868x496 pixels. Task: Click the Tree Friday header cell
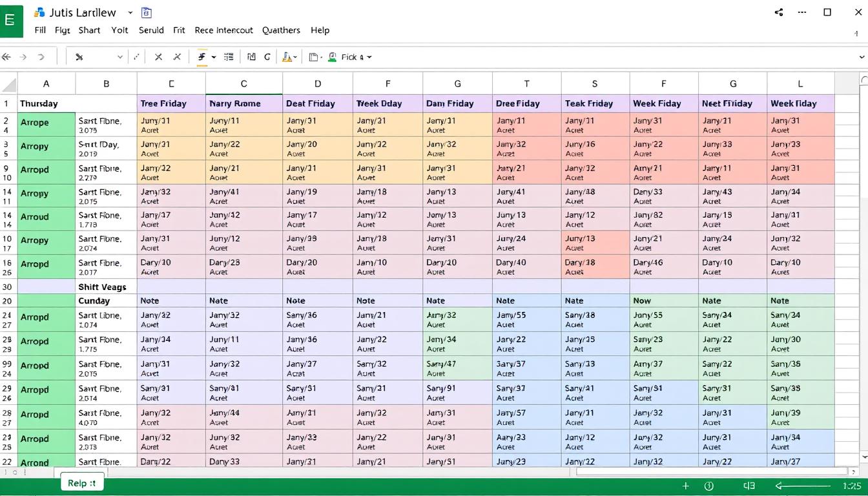pyautogui.click(x=171, y=103)
